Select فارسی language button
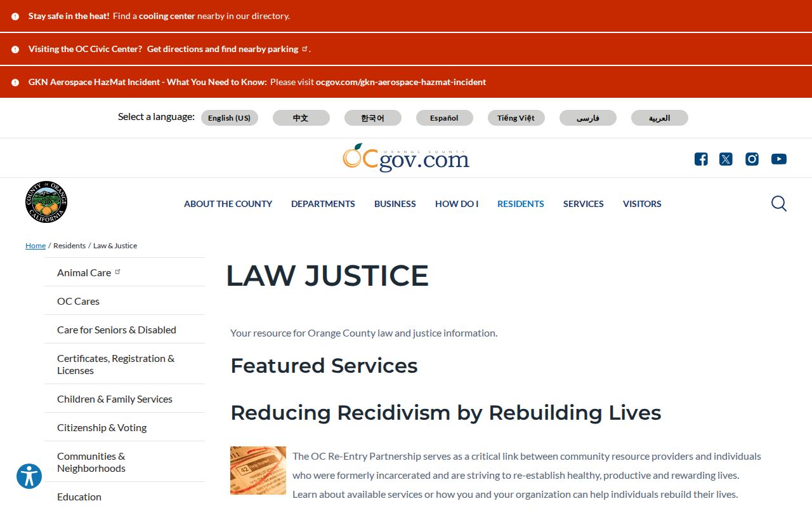Image resolution: width=812 pixels, height=508 pixels. [x=588, y=117]
